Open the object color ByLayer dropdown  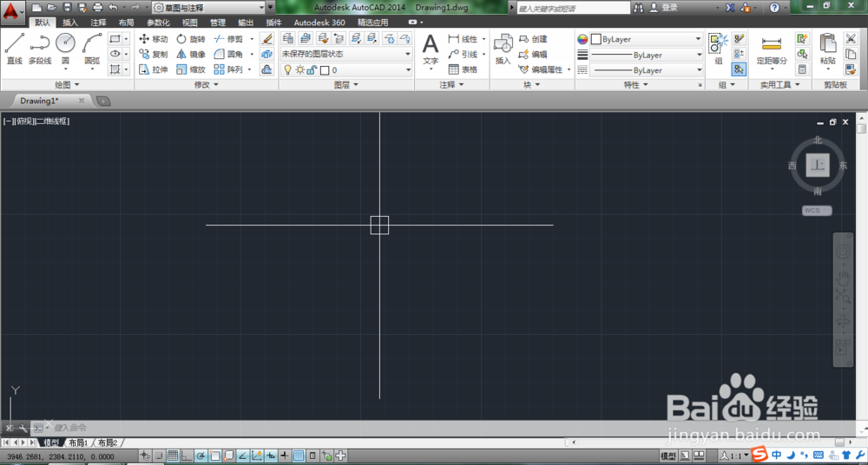coord(646,39)
